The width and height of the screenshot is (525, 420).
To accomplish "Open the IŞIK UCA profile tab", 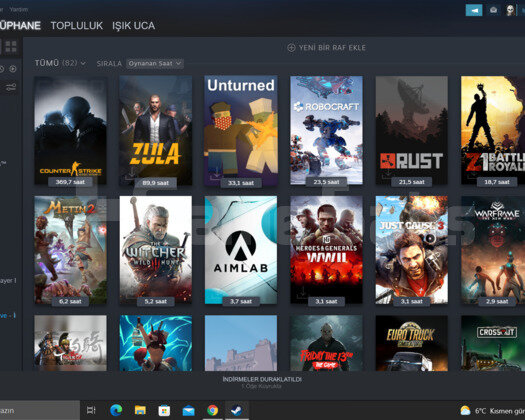I will point(133,26).
